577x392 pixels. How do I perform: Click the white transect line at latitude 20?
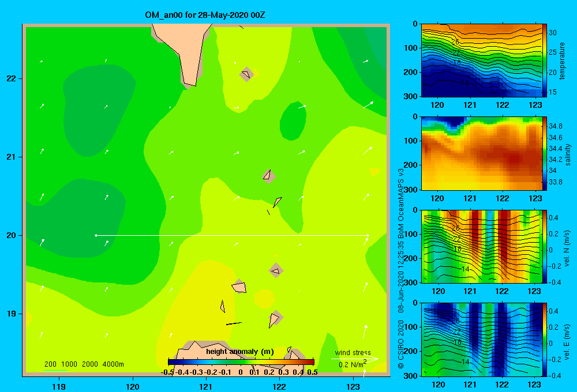coord(232,235)
